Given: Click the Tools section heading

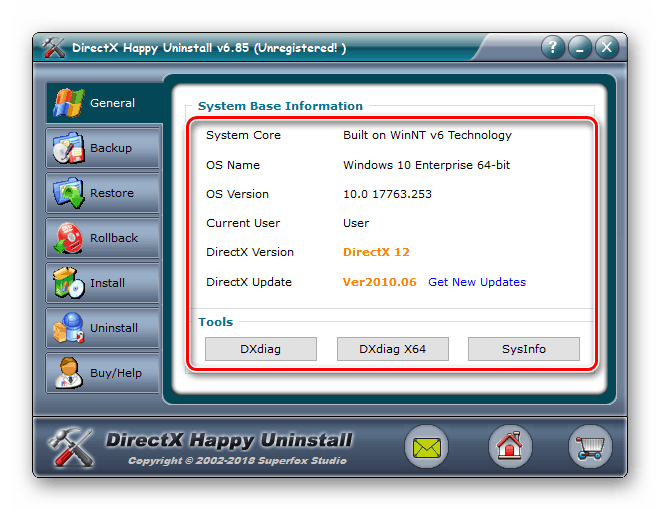Looking at the screenshot, I should coord(216,322).
